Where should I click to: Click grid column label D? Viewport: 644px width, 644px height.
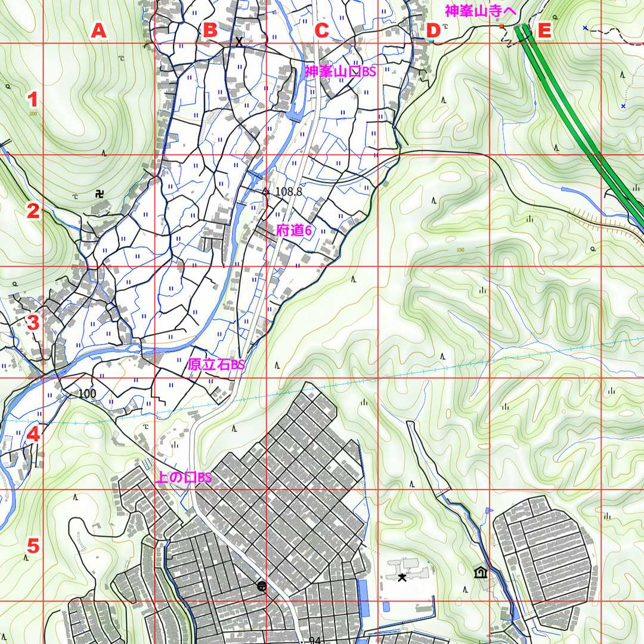433,31
